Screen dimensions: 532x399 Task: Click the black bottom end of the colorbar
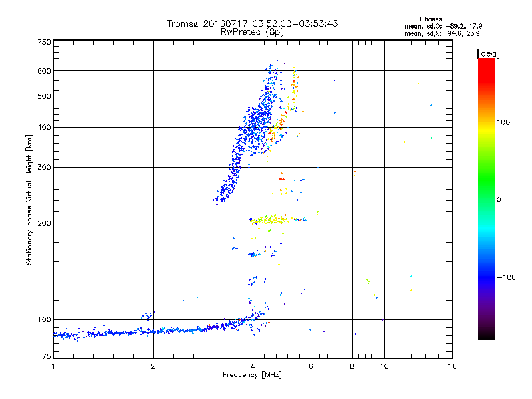[487, 334]
